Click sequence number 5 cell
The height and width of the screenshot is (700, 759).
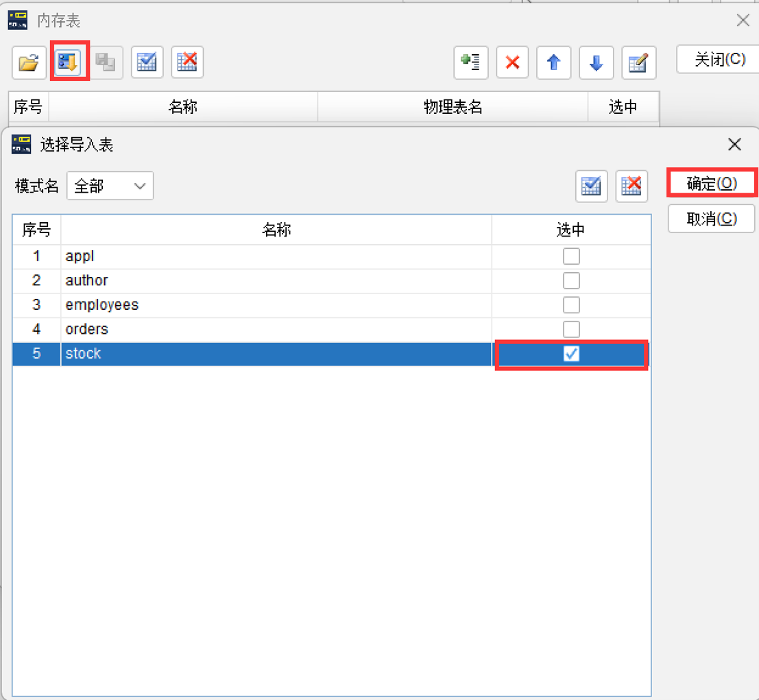[x=36, y=354]
